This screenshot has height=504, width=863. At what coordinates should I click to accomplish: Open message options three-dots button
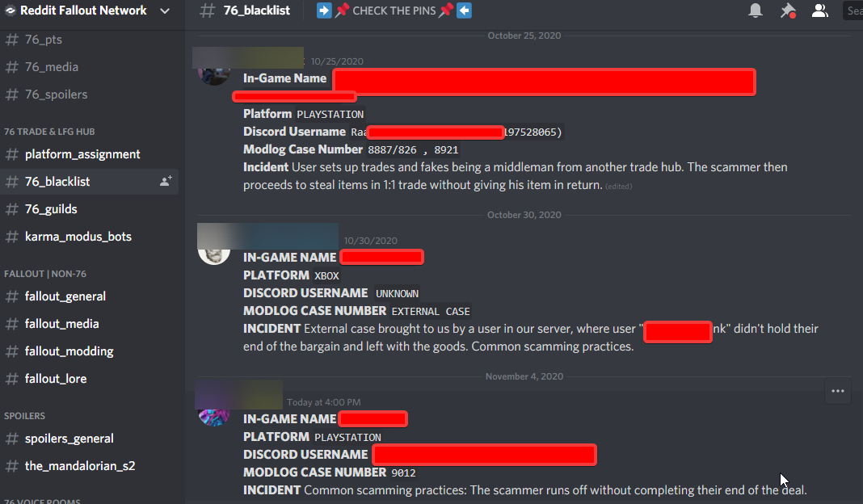coord(838,391)
